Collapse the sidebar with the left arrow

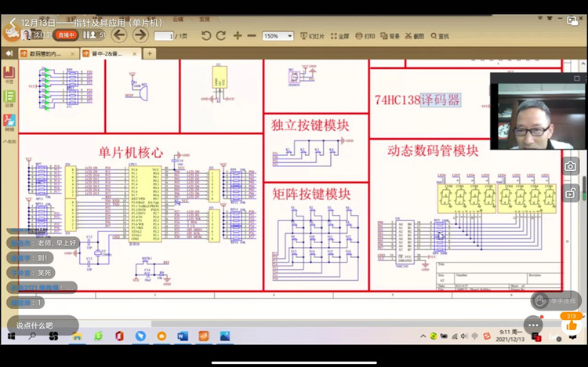point(9,53)
